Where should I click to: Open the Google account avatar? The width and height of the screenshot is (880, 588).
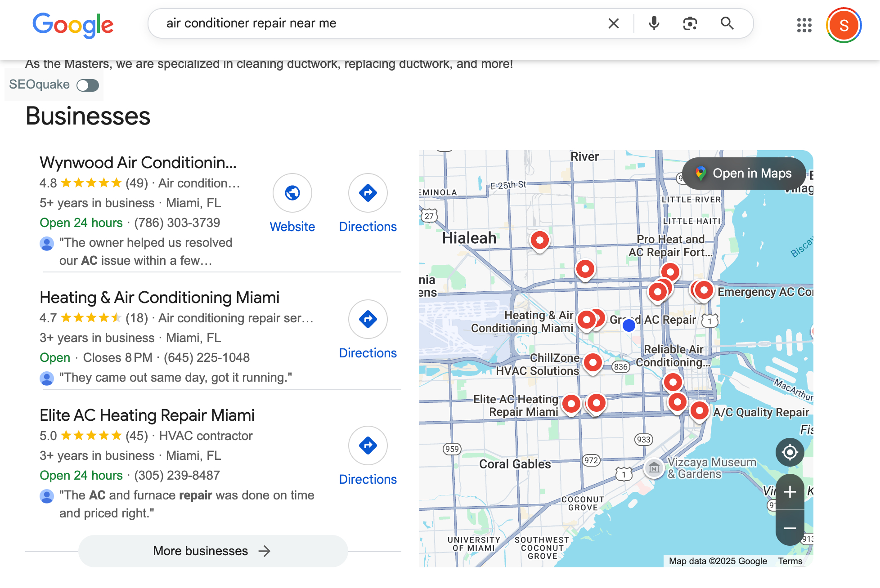844,25
